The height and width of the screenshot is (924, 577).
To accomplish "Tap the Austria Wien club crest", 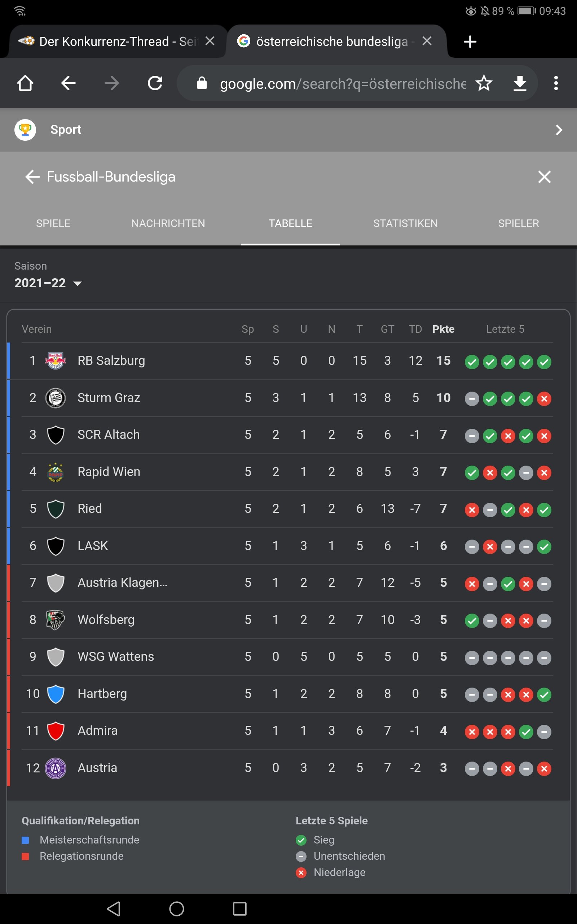I will tap(56, 768).
